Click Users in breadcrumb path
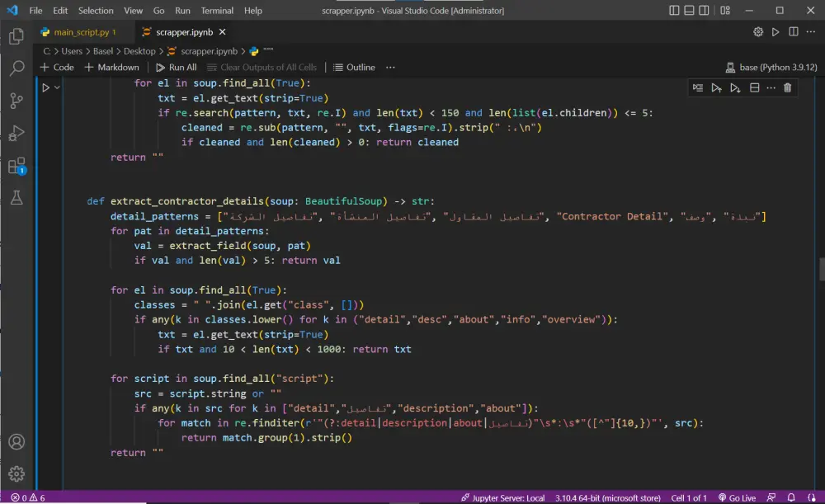 click(x=72, y=51)
